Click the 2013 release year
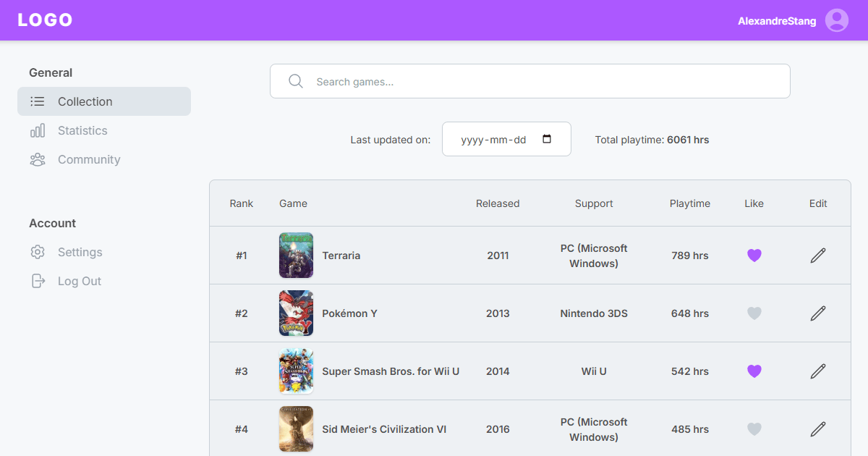This screenshot has width=868, height=456. 498,313
